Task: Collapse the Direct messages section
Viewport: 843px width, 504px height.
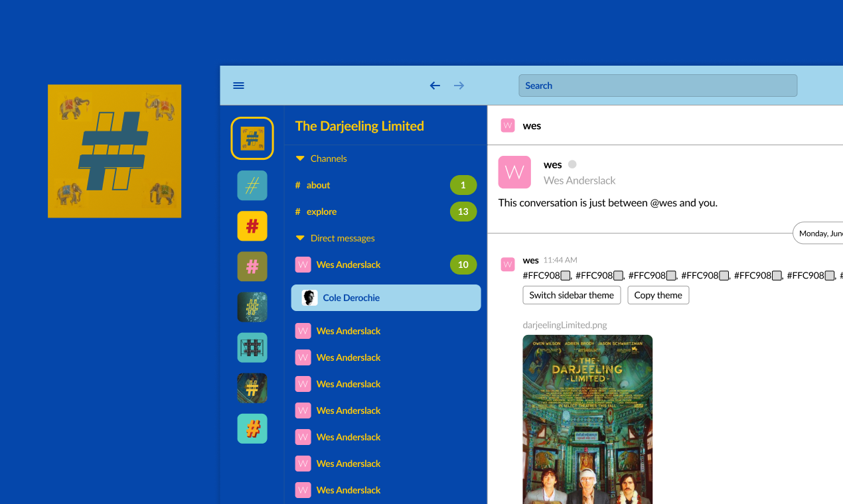Action: pos(300,238)
